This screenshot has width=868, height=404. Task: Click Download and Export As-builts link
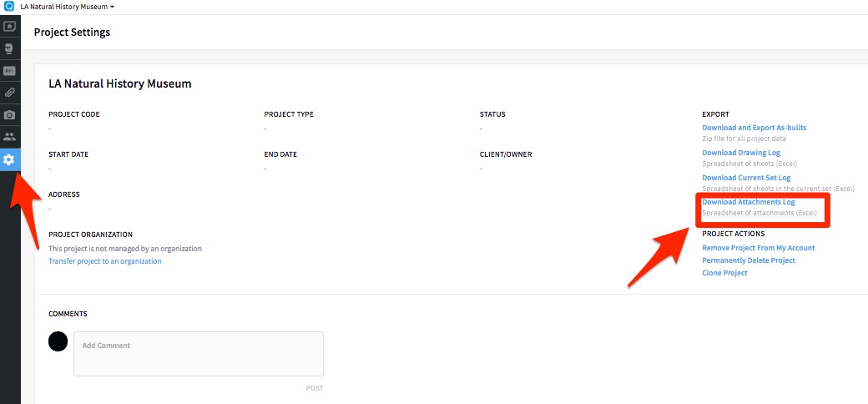pyautogui.click(x=754, y=128)
